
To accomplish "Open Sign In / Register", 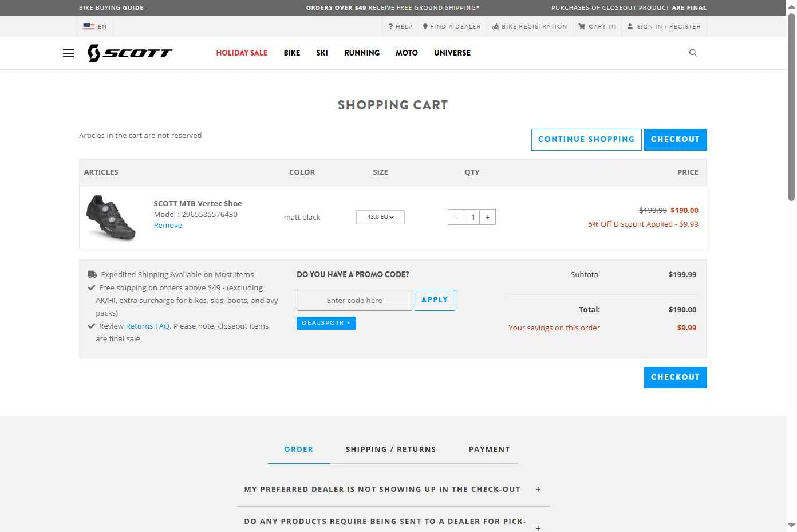I will 664,26.
